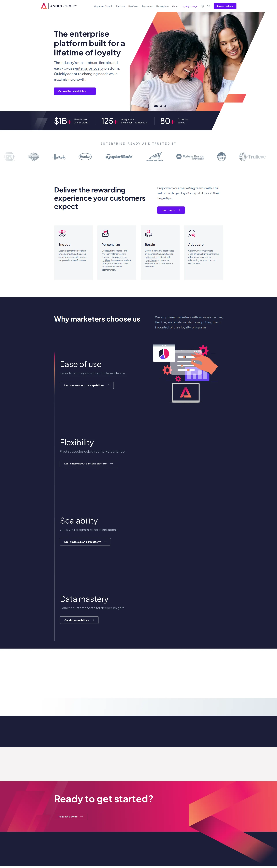Open the Platform navigation dropdown

(120, 6)
